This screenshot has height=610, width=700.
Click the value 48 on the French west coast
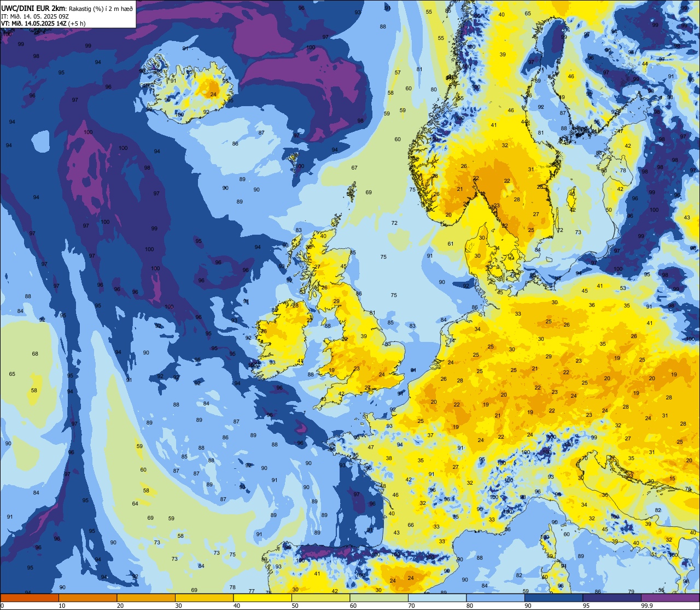(x=383, y=486)
